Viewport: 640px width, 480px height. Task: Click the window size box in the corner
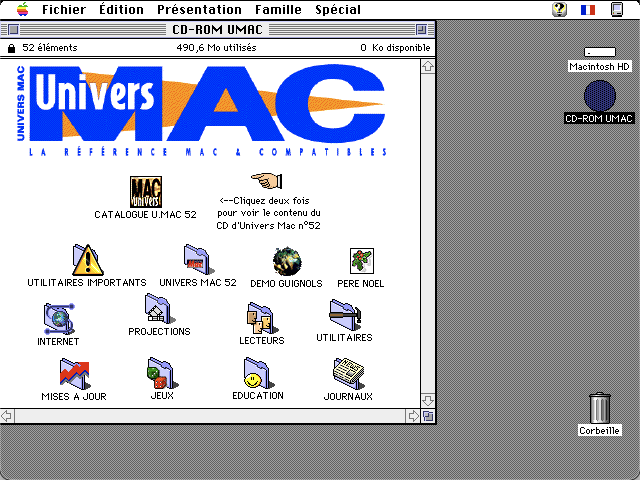[428, 416]
